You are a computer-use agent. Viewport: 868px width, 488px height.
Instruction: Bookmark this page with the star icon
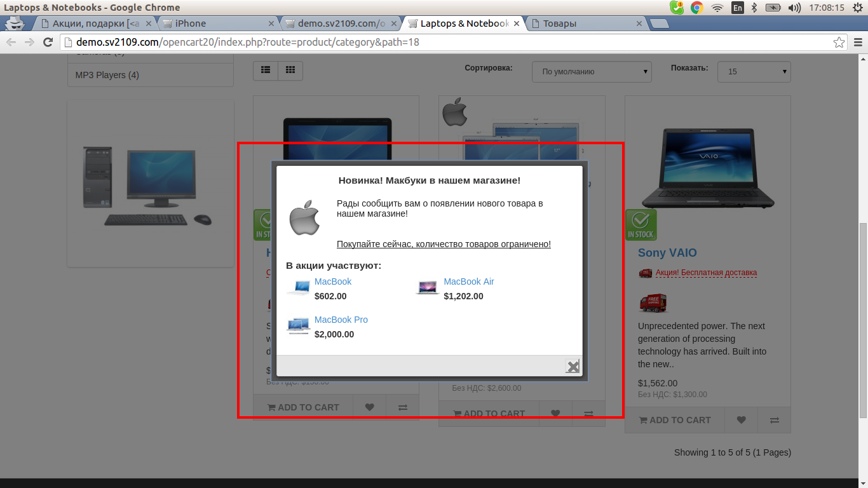[839, 43]
